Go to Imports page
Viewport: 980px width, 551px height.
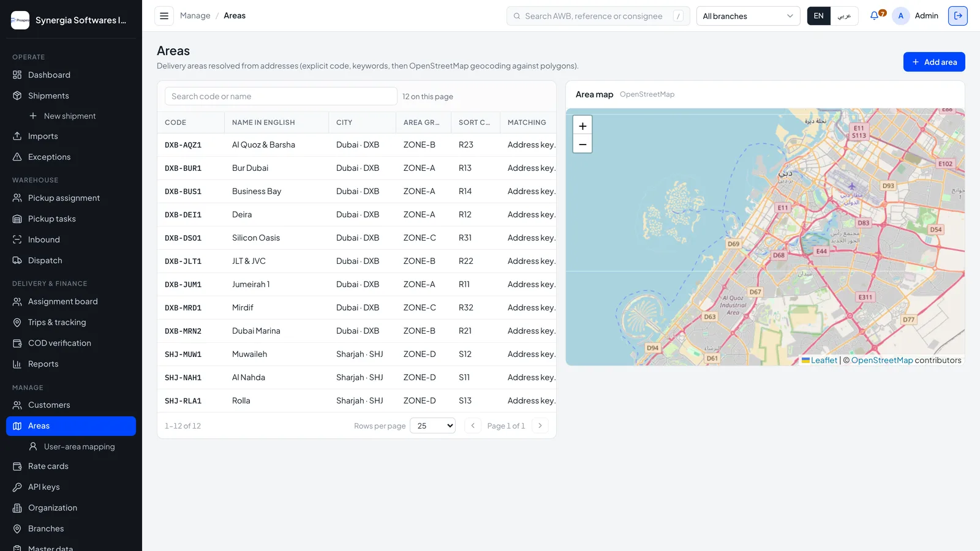(71, 136)
